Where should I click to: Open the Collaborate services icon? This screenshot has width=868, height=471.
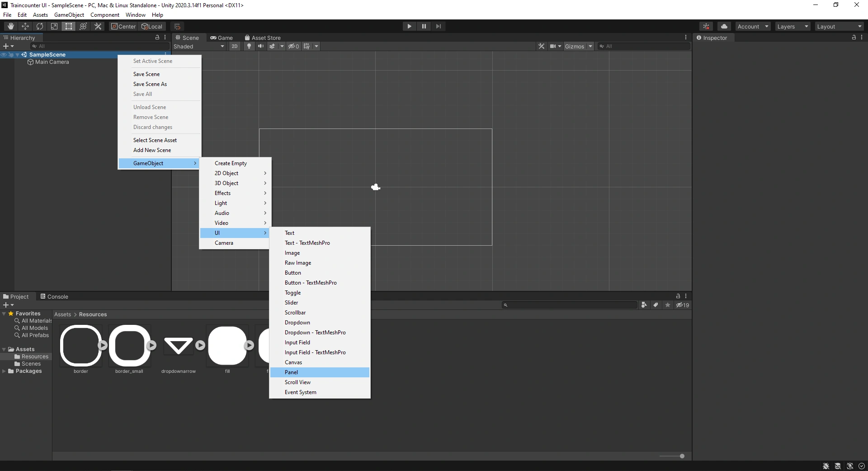[x=706, y=26]
